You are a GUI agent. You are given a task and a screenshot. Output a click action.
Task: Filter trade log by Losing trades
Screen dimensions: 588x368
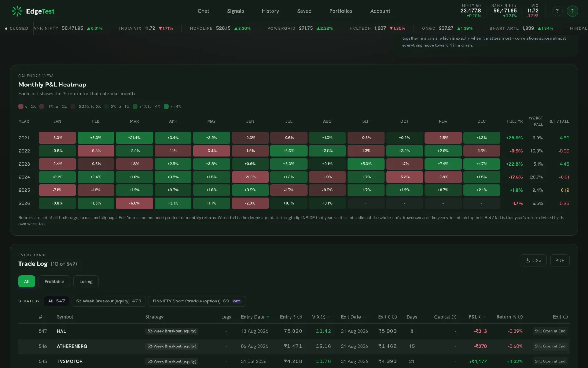[86, 282]
